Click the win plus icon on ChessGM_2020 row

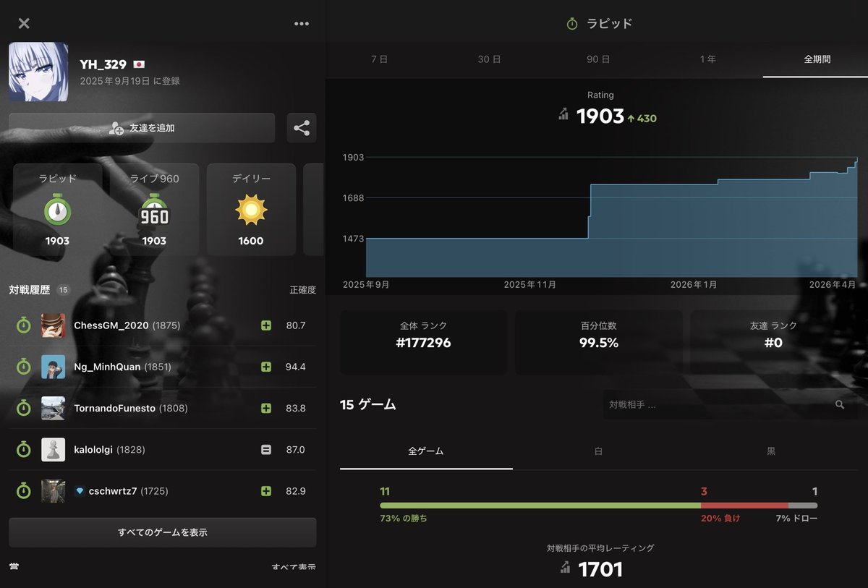click(x=265, y=325)
